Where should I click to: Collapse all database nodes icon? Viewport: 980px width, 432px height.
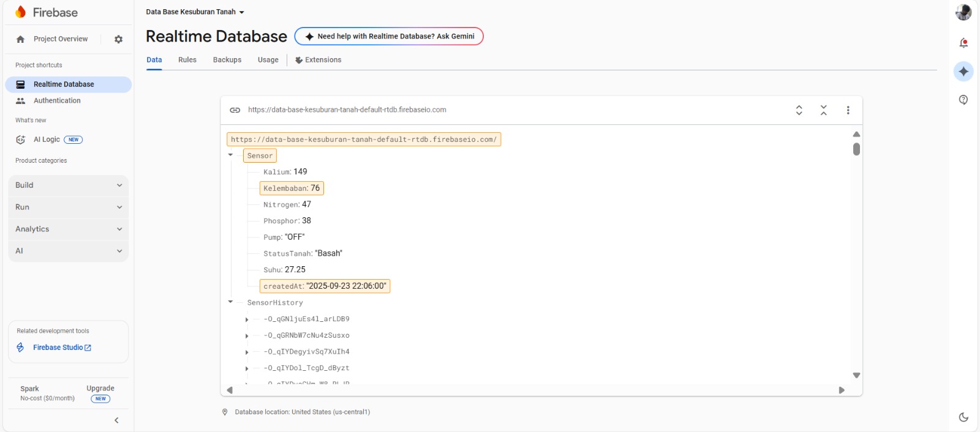pyautogui.click(x=823, y=110)
